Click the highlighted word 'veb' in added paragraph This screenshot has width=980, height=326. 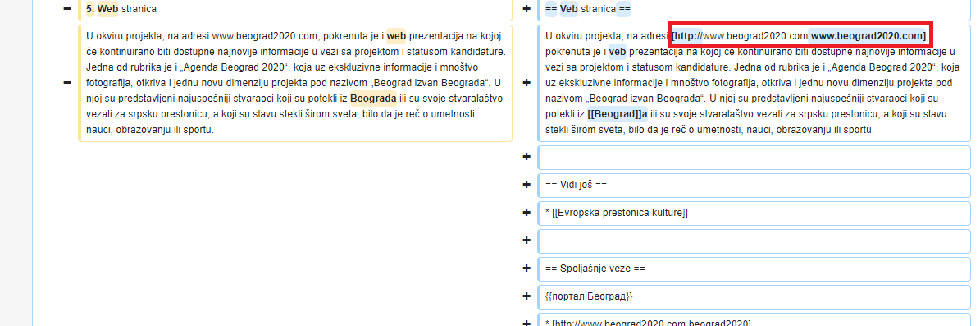coord(617,51)
